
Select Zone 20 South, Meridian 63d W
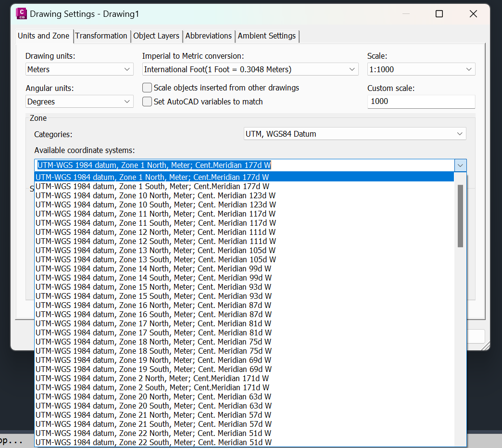click(244, 406)
